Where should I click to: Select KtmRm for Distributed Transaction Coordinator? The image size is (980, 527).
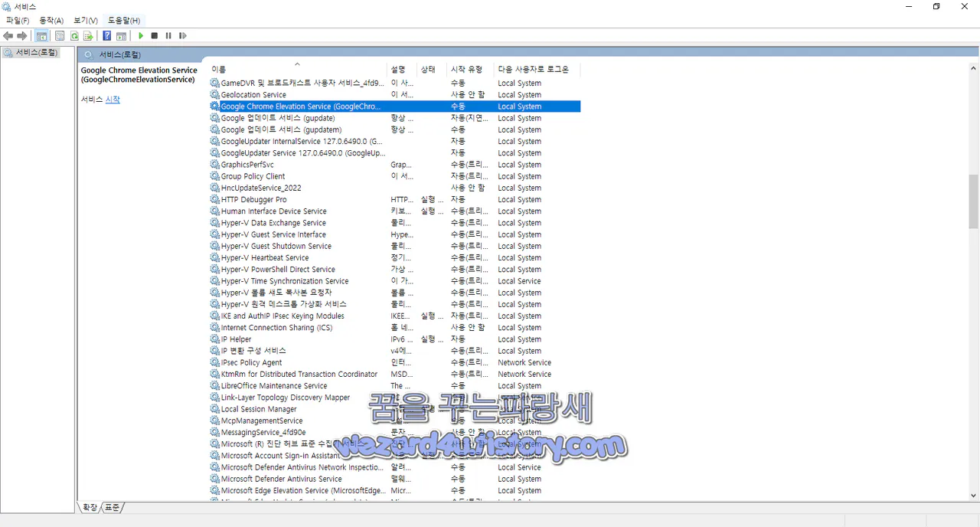pos(394,375)
